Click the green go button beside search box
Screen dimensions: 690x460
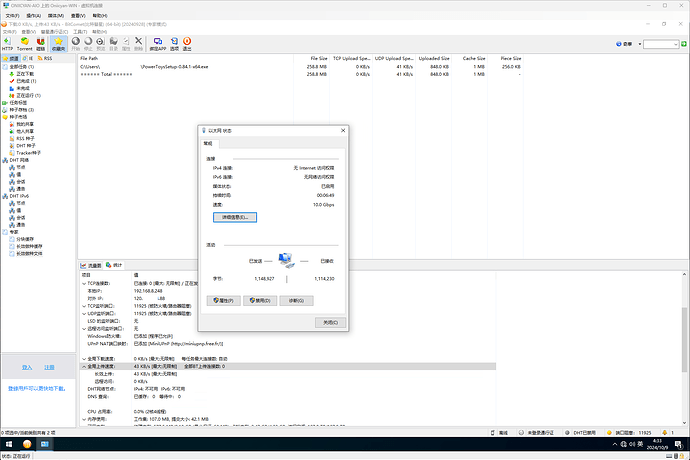coord(684,44)
